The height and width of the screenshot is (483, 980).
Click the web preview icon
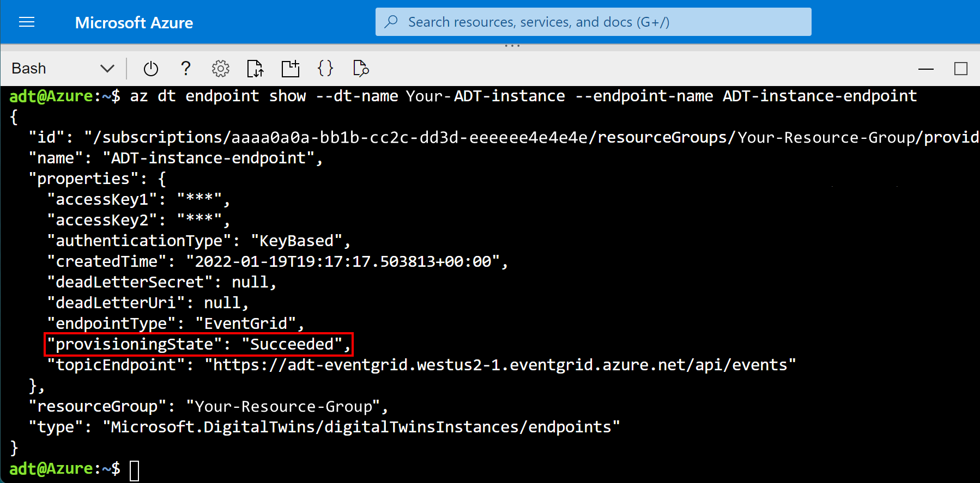click(361, 69)
